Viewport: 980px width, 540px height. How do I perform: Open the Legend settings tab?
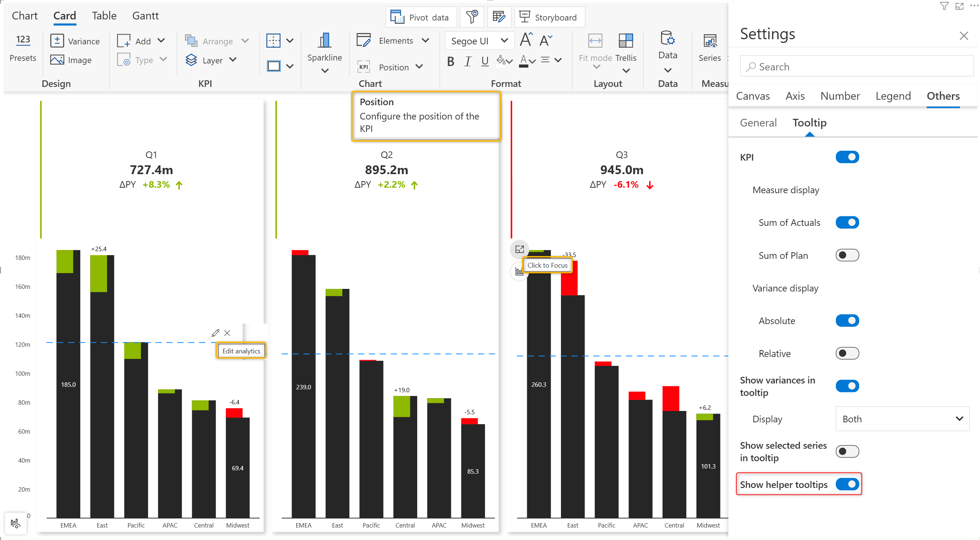coord(893,96)
